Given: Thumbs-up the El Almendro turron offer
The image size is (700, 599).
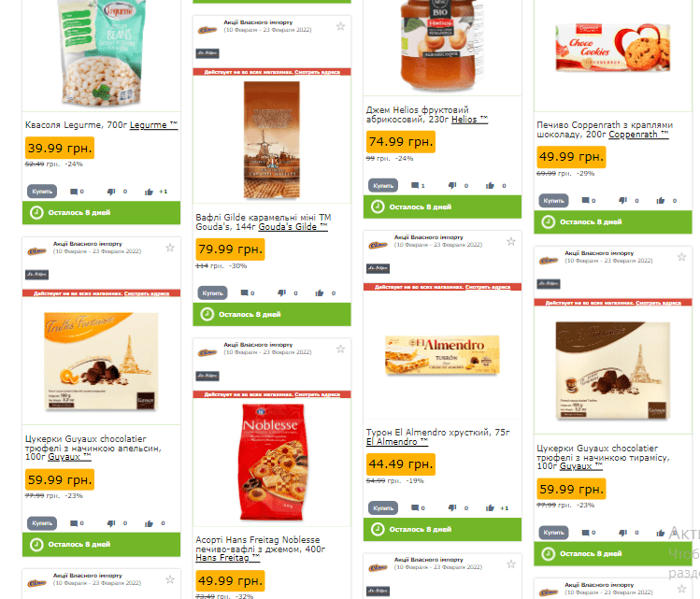Looking at the screenshot, I should (x=490, y=508).
